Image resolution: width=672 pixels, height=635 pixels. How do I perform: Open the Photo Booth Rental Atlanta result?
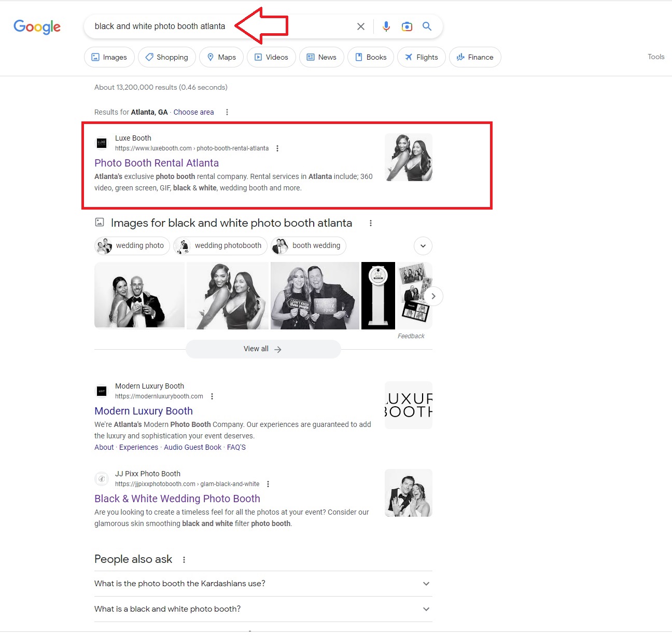pyautogui.click(x=157, y=163)
